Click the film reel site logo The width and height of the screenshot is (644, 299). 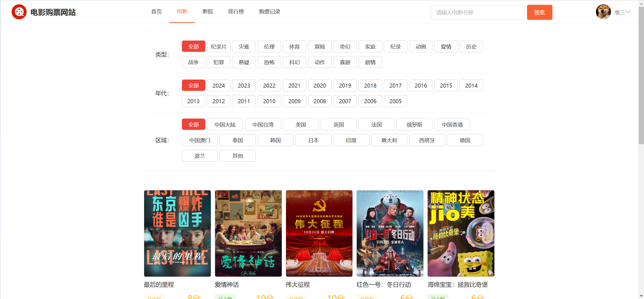[x=19, y=12]
